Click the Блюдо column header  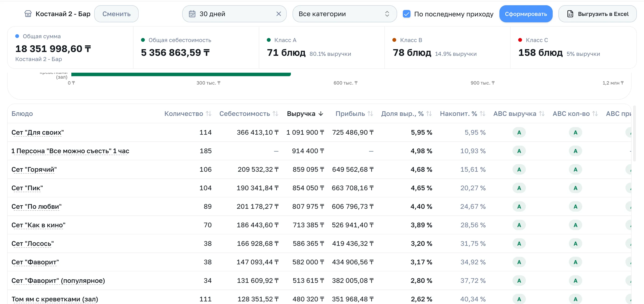click(22, 114)
